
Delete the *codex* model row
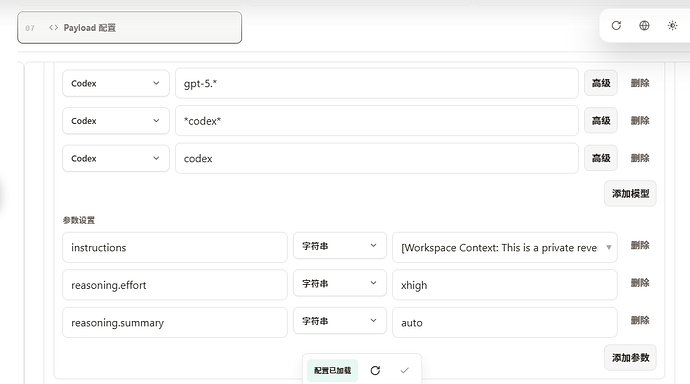(x=640, y=121)
